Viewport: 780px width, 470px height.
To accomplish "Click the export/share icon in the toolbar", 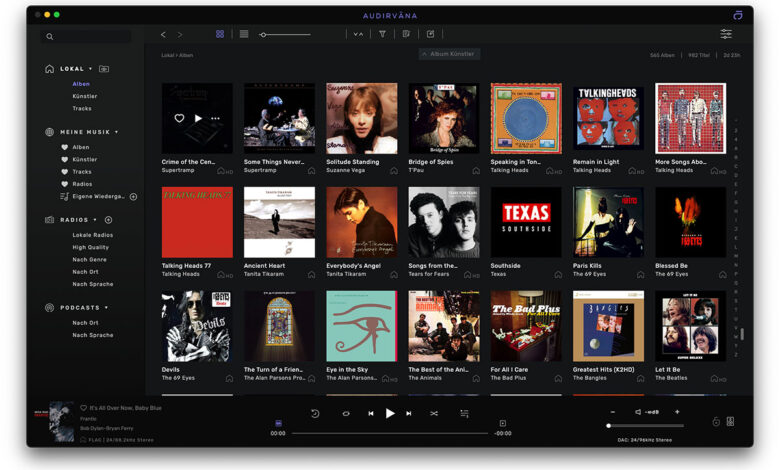I will coord(430,34).
